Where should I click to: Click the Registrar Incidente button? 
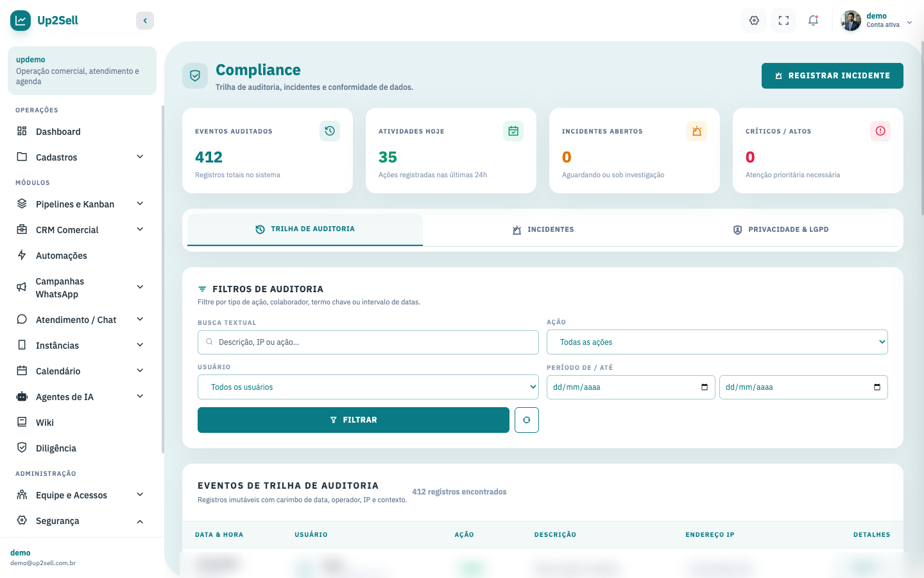(x=832, y=76)
